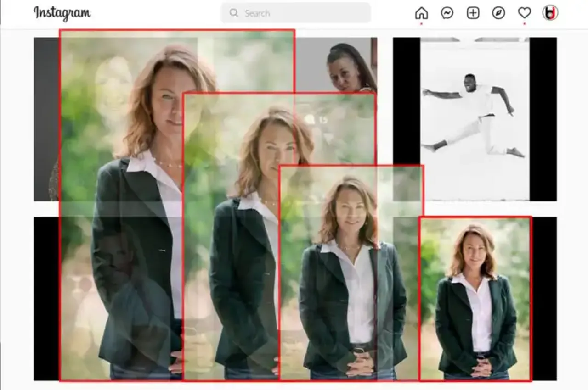Image resolution: width=588 pixels, height=390 pixels.
Task: Open the bottom-left black post thumbnail
Action: click(46, 298)
